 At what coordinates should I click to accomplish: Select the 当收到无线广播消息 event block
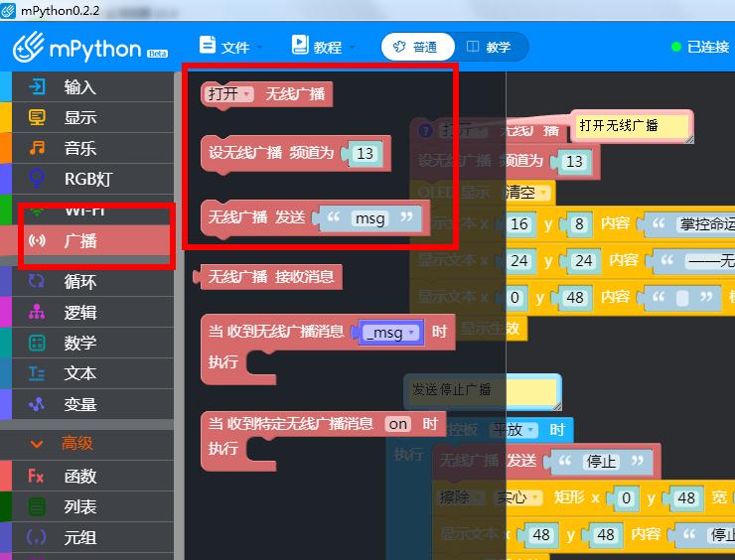328,350
